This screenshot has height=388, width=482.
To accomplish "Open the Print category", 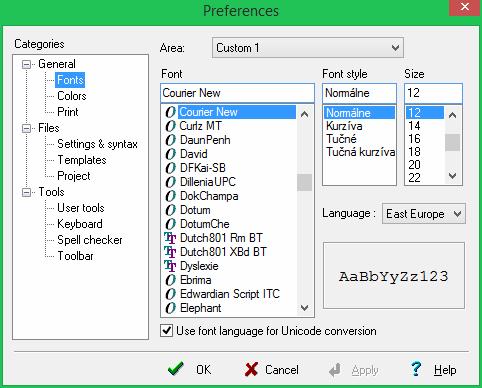I will [x=68, y=112].
